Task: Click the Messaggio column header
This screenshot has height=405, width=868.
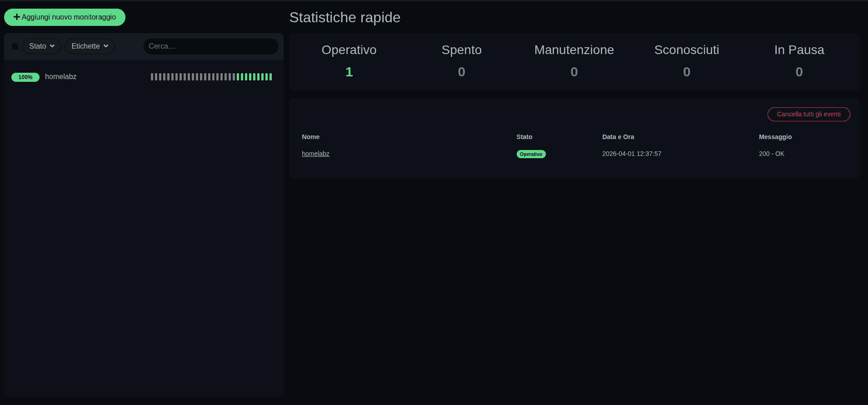Action: [775, 137]
